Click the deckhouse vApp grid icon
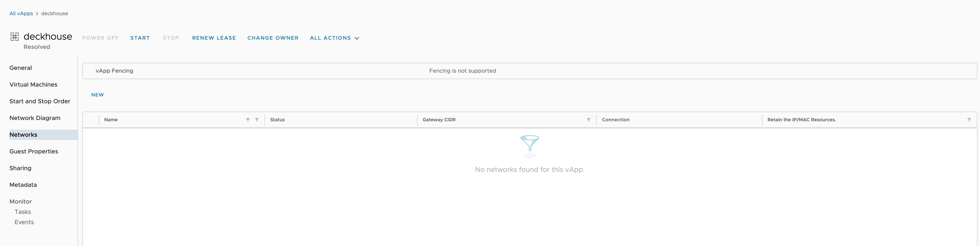The height and width of the screenshot is (246, 980). tap(15, 36)
